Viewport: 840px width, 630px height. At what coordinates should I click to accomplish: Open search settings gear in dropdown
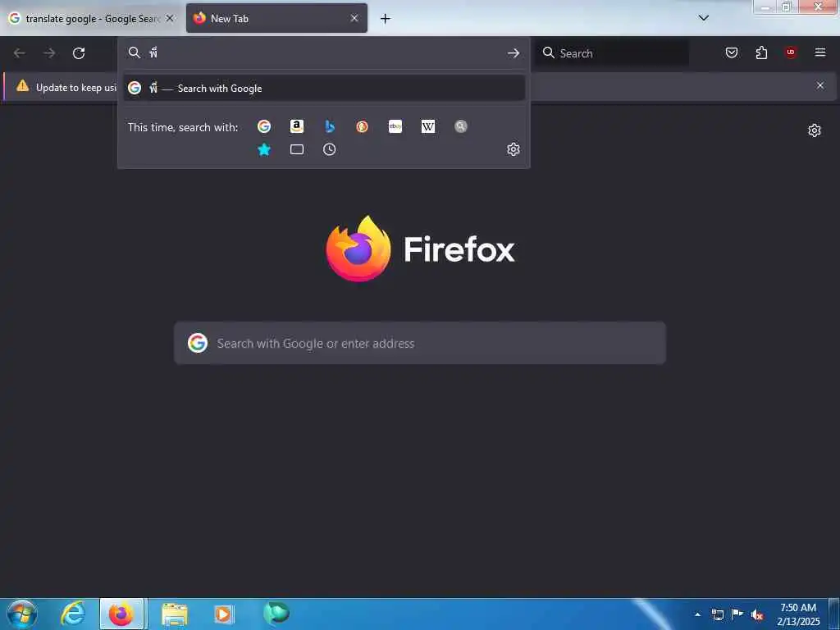point(514,149)
